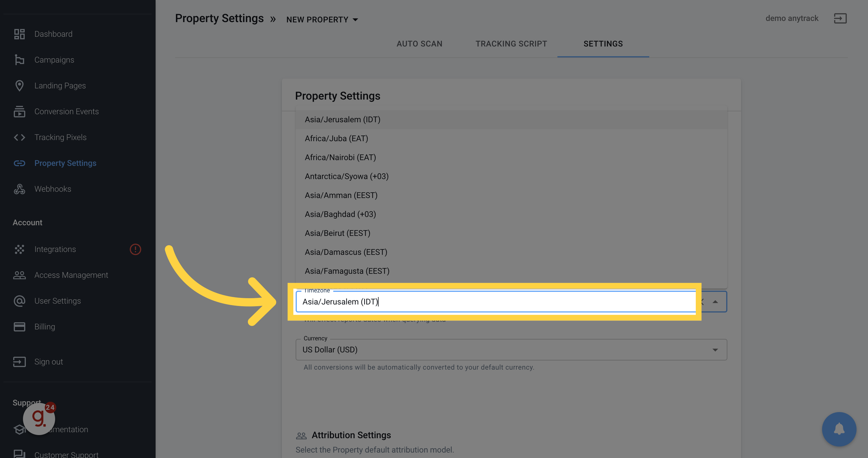Select the Asia/Jerusalem (IDT) timezone option
This screenshot has height=458, width=868.
[342, 119]
